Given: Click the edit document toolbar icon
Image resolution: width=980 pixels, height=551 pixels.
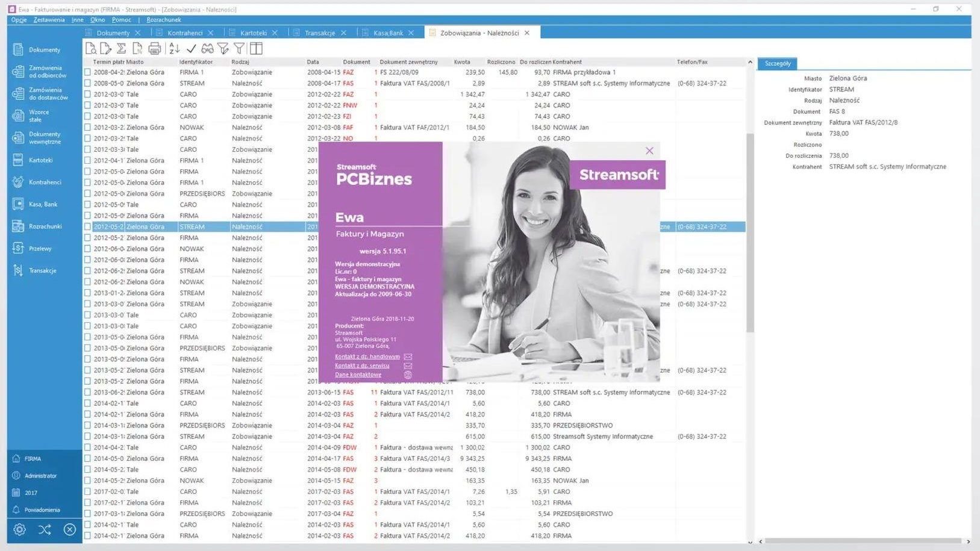Looking at the screenshot, I should (x=105, y=49).
